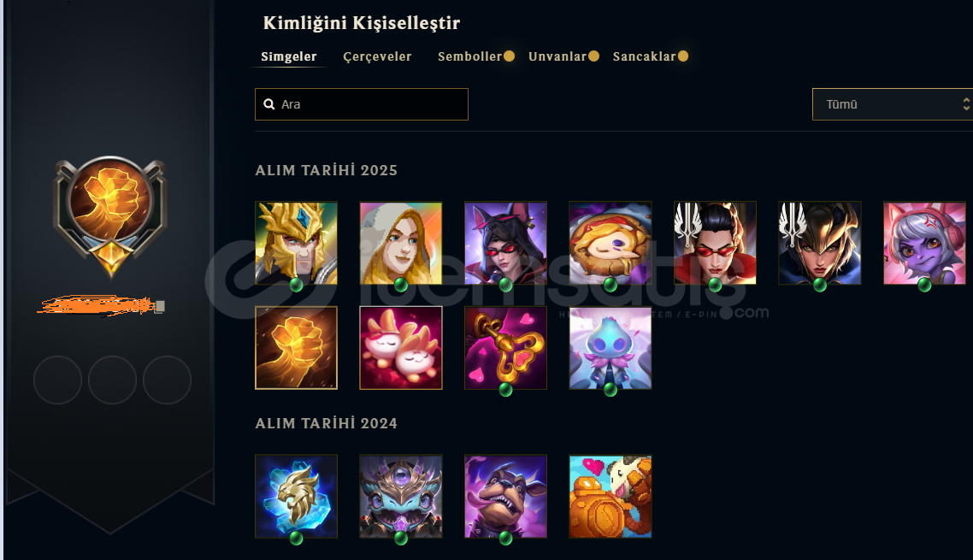Image resolution: width=973 pixels, height=560 pixels.
Task: Open the Semboller tab
Action: click(x=469, y=56)
